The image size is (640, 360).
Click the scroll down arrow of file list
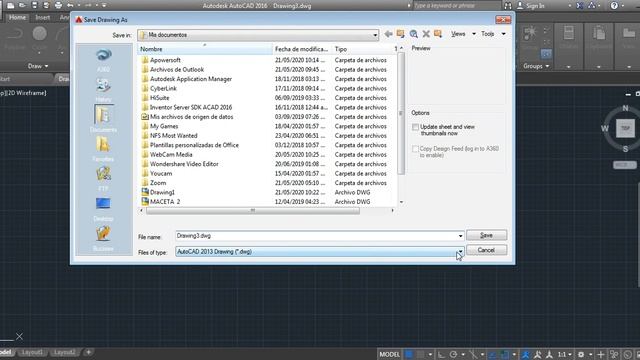point(401,202)
